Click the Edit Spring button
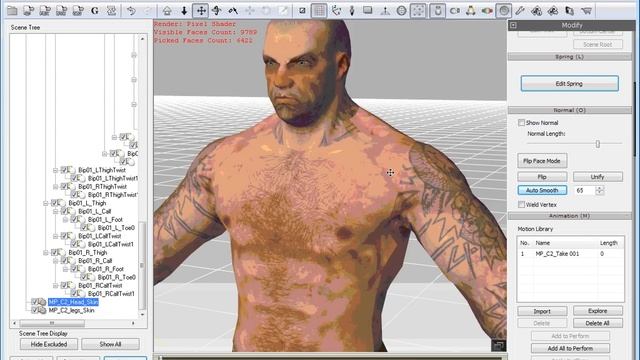 [569, 84]
